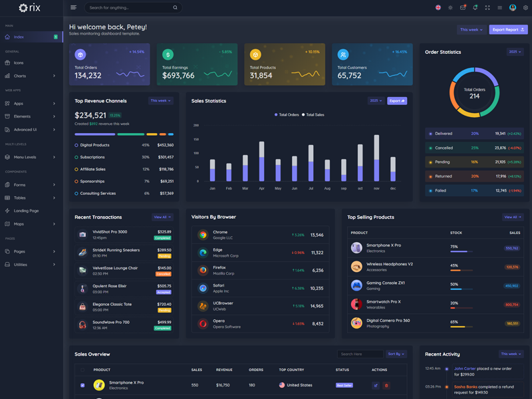Check the select-all checkbox in Sales Overview header

pyautogui.click(x=82, y=370)
